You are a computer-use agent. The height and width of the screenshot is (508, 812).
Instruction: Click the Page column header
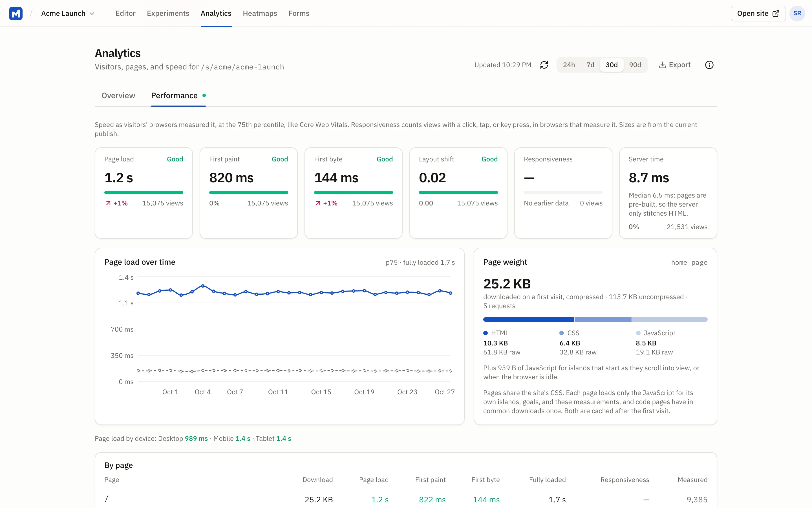(111, 480)
